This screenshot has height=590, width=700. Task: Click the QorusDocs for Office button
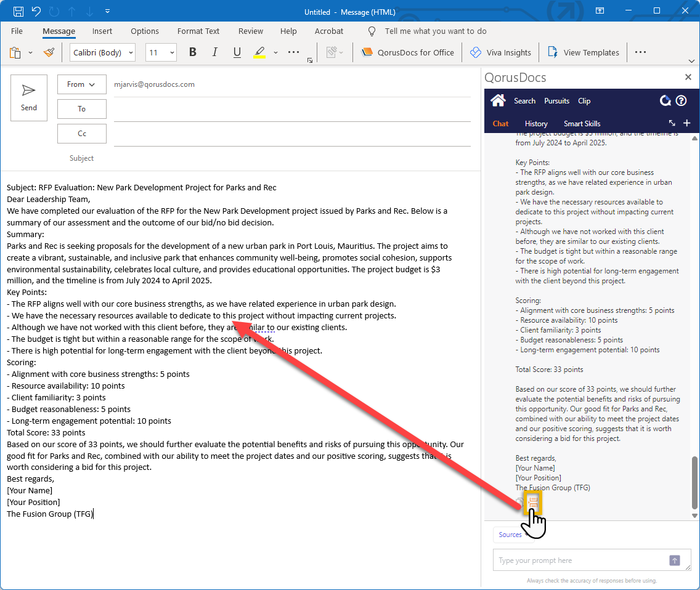click(408, 52)
